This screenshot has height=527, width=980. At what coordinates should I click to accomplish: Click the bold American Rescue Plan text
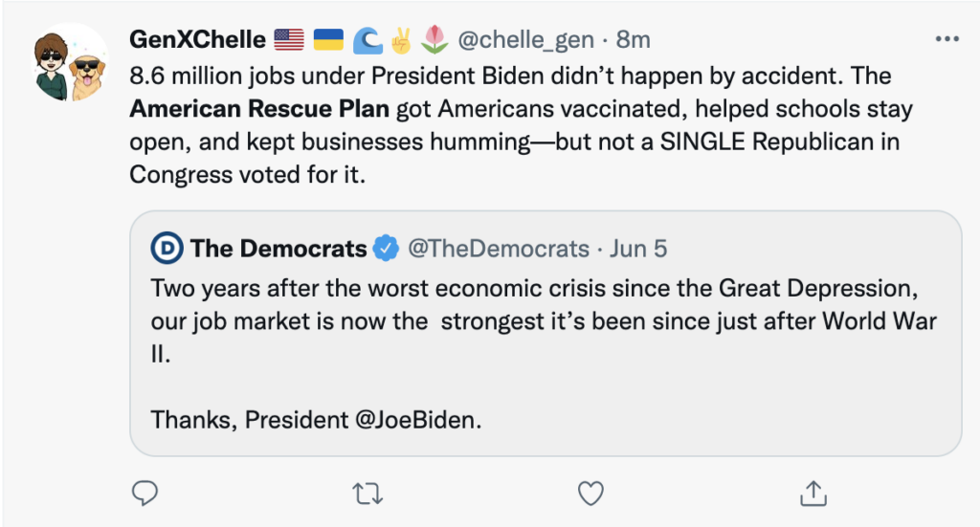(x=259, y=109)
